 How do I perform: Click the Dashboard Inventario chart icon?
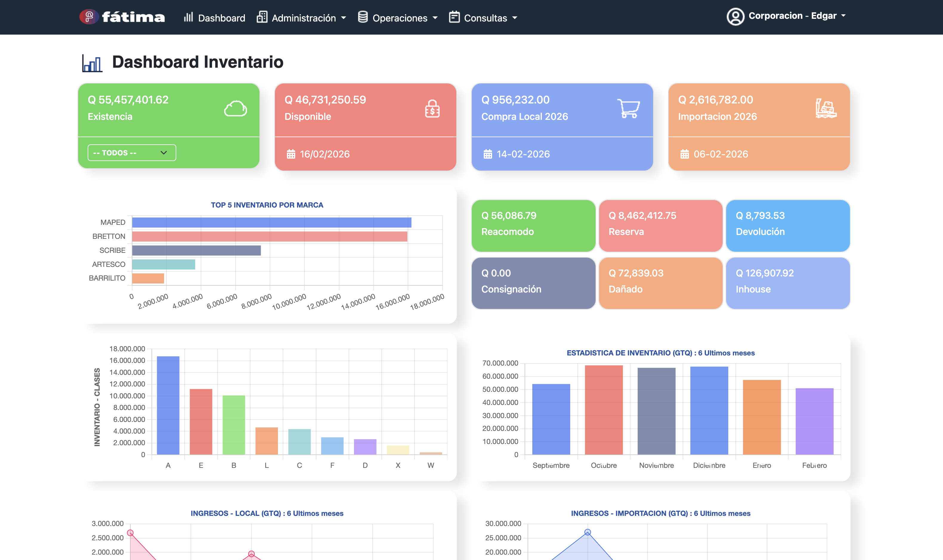[92, 63]
